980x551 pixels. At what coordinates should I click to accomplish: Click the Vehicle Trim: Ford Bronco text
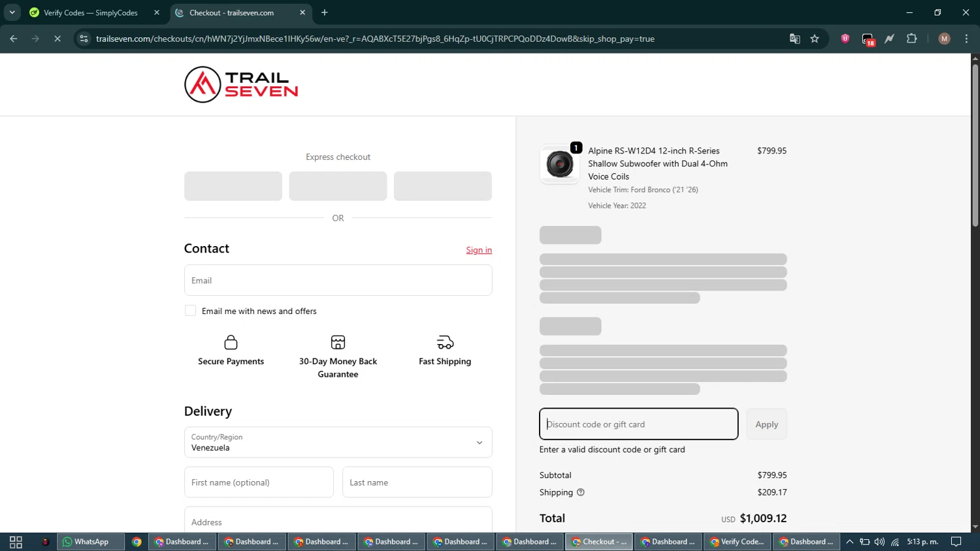pos(643,190)
